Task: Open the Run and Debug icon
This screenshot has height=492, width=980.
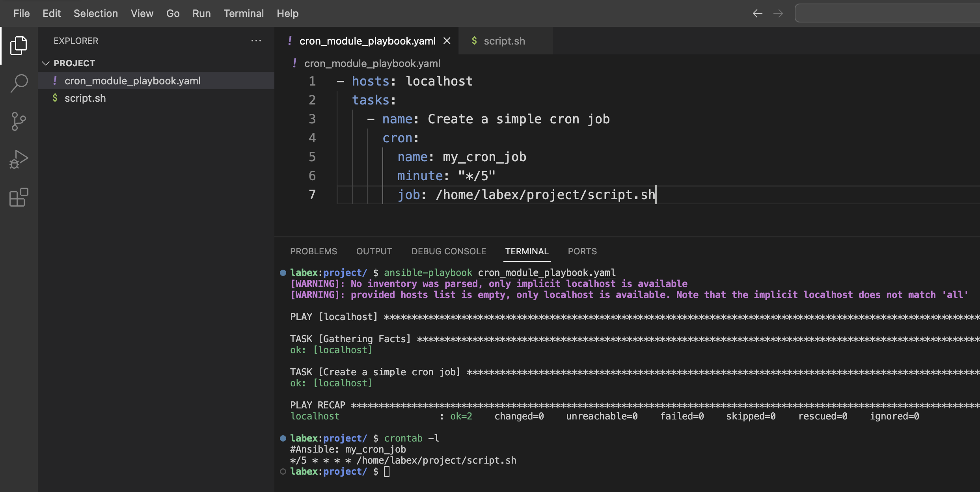Action: click(19, 159)
